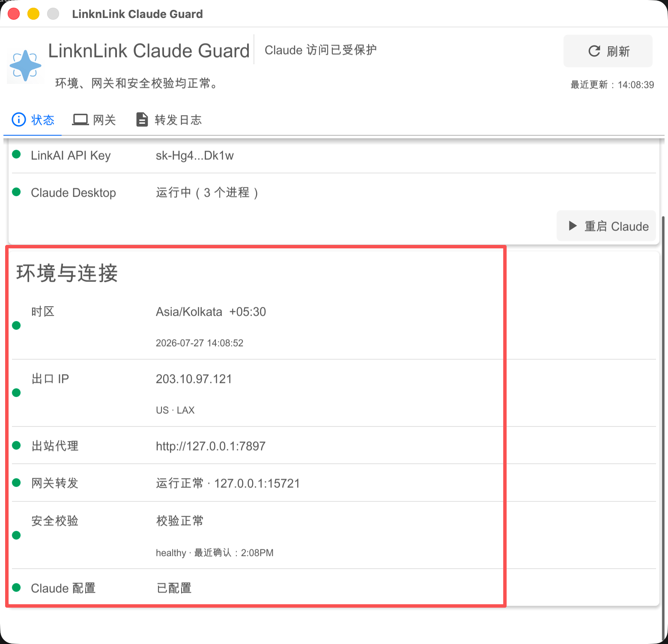Click the proxy address http://127.0.0.1:7897
Viewport: 668px width, 644px height.
click(211, 446)
